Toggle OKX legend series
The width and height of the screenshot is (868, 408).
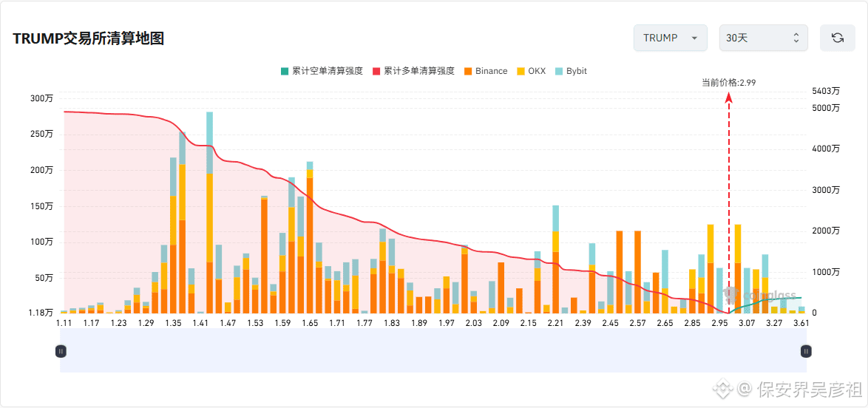point(531,71)
